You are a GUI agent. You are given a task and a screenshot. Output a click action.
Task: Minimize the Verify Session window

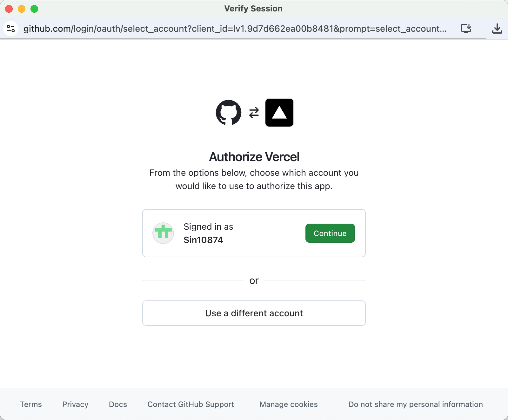pyautogui.click(x=22, y=9)
